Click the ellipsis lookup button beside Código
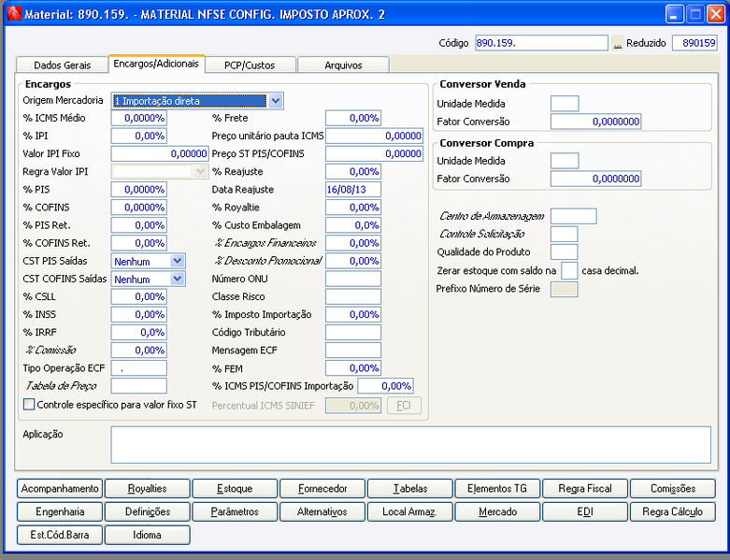The height and width of the screenshot is (560, 730). point(617,43)
